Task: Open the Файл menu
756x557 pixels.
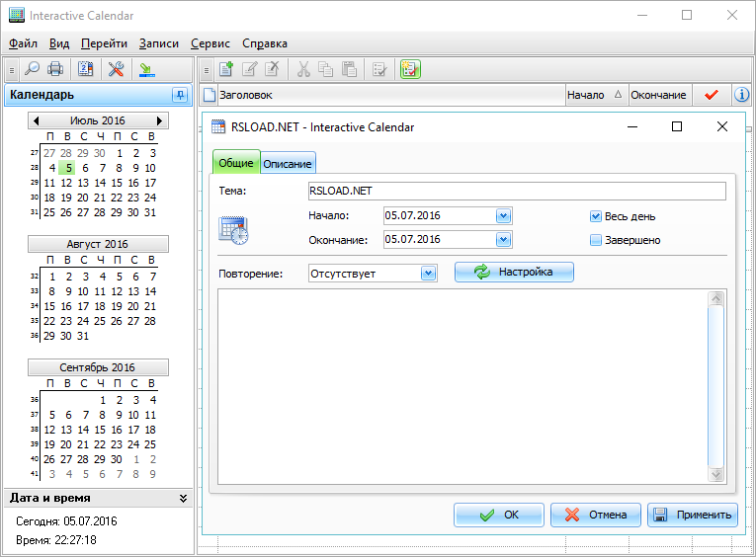Action: [23, 43]
